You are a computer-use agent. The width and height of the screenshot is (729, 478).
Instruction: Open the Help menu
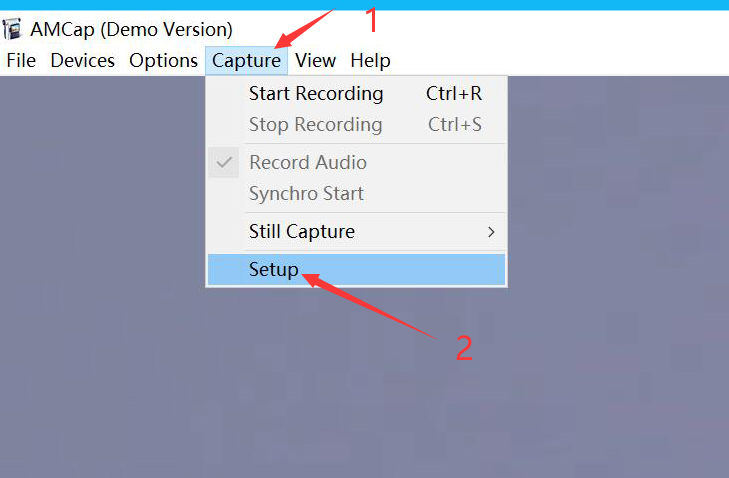pos(370,60)
